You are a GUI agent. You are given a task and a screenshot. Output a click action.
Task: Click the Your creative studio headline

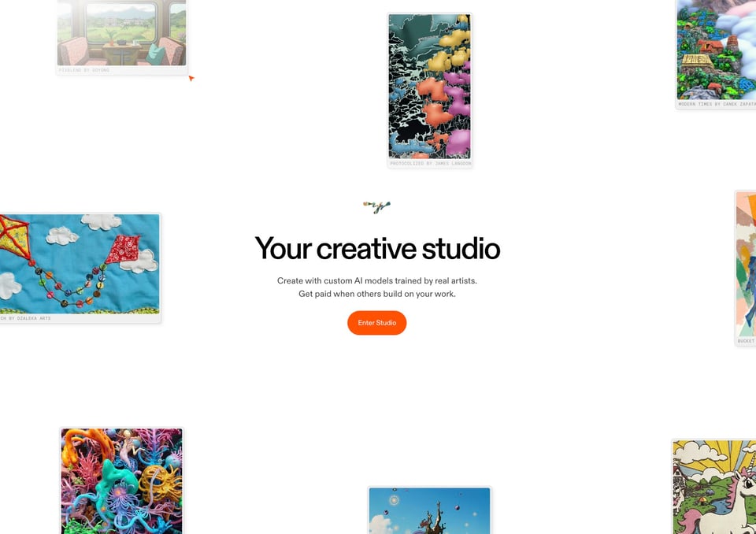coord(377,248)
